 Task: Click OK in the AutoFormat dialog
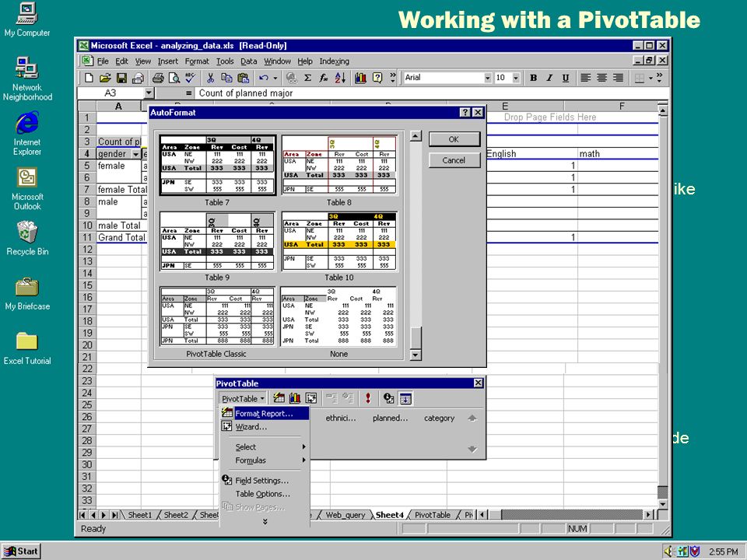pos(454,139)
